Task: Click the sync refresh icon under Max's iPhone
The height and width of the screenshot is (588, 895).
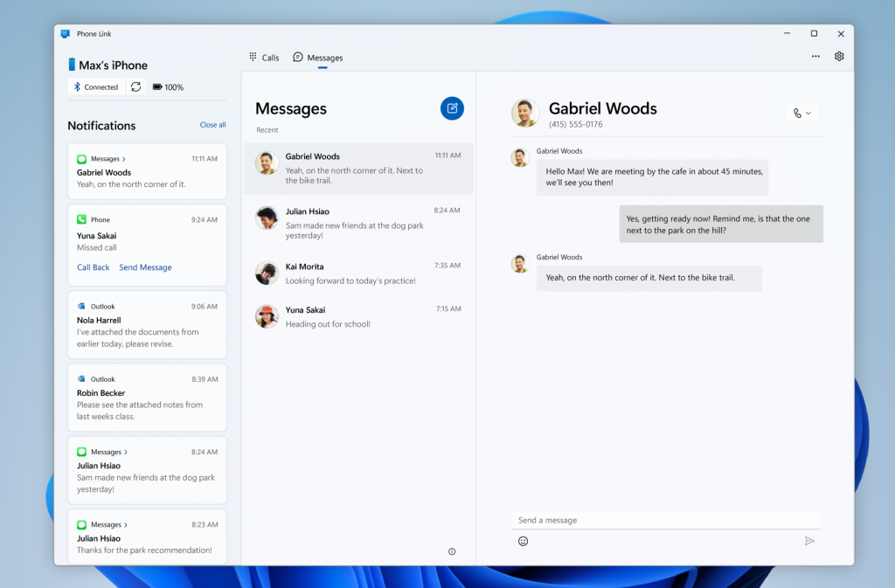Action: click(x=135, y=86)
